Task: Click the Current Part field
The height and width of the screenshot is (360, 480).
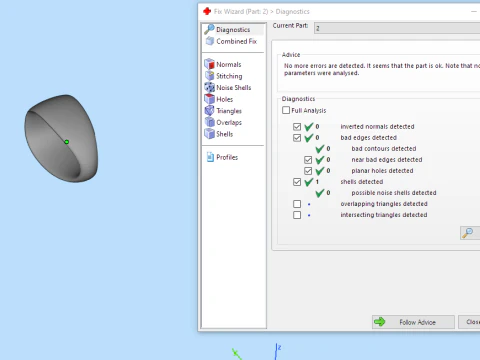Action: 397,28
